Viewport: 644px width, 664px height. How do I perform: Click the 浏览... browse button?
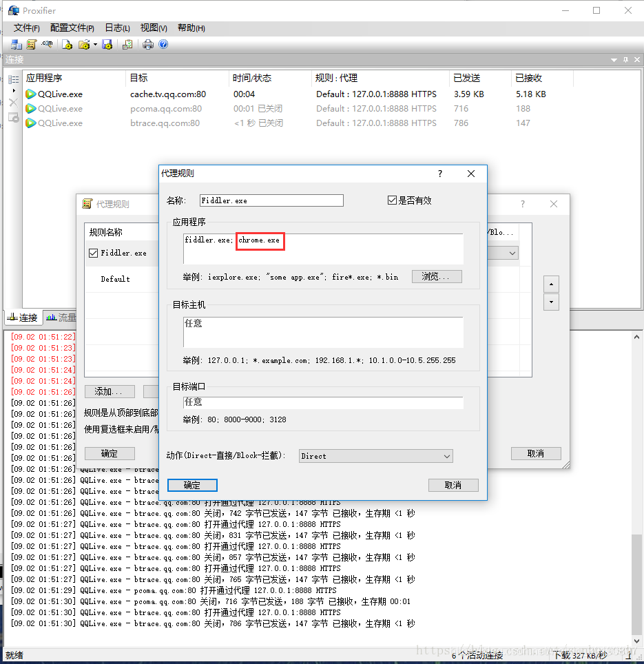point(436,276)
